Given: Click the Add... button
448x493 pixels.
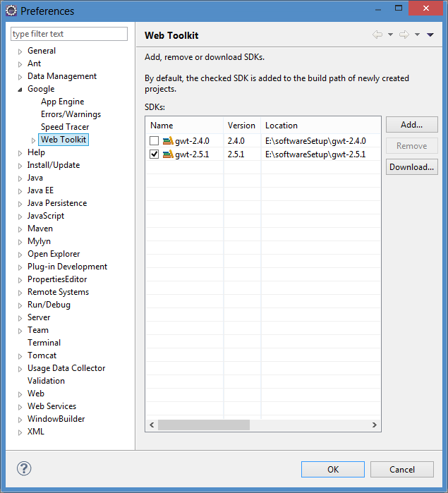Looking at the screenshot, I should click(411, 125).
